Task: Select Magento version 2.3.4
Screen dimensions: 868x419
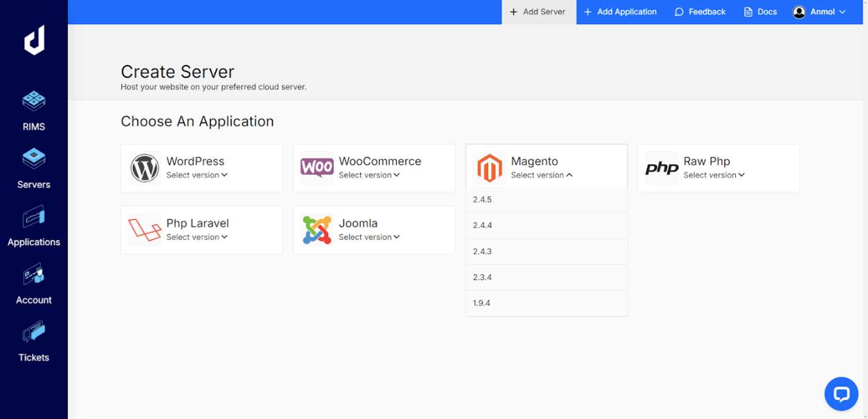Action: tap(546, 277)
